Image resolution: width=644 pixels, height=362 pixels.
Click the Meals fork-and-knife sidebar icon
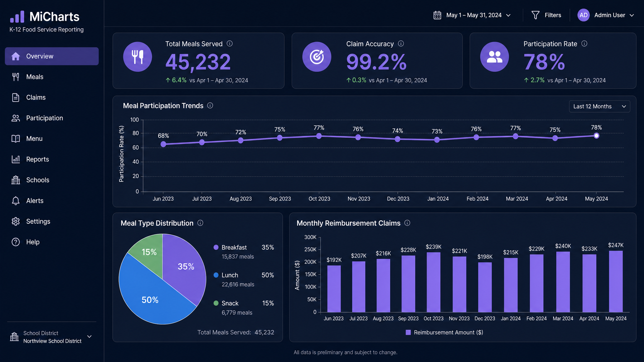coord(15,77)
